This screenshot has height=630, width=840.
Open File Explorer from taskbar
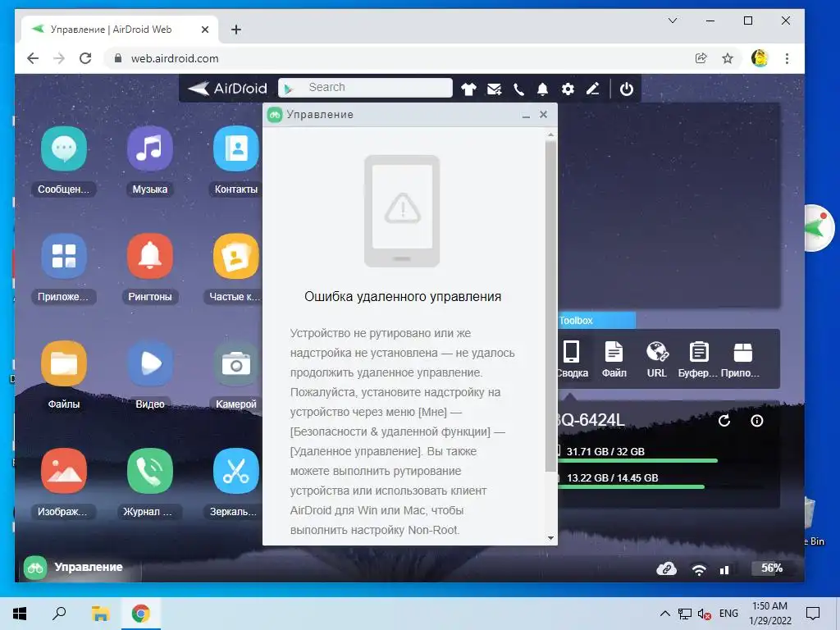(x=100, y=614)
